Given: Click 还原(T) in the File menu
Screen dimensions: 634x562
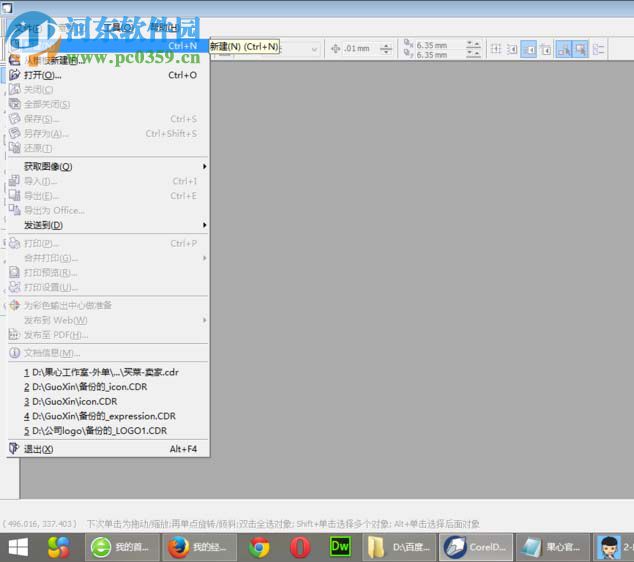Looking at the screenshot, I should [108, 148].
